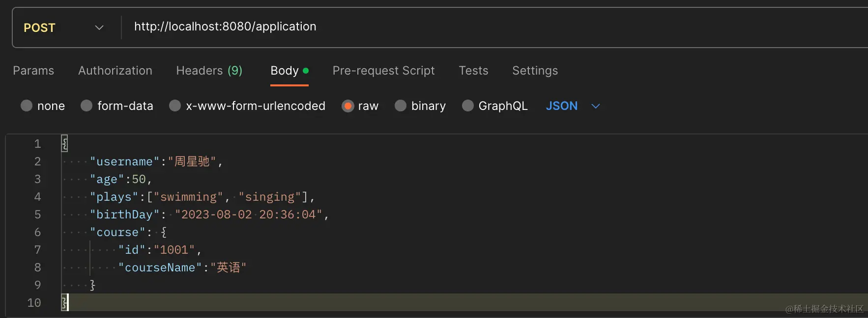This screenshot has width=868, height=318.
Task: Open the request Settings tab
Action: coord(535,71)
